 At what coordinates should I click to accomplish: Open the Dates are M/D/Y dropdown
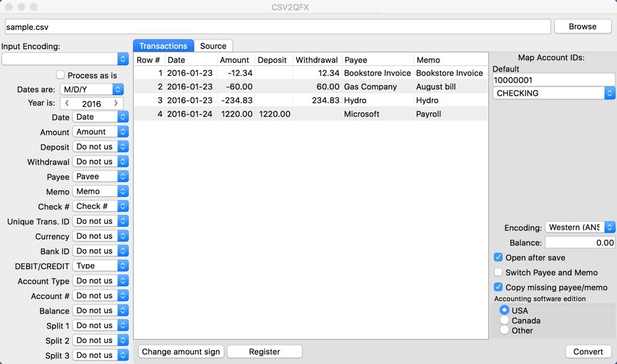click(x=92, y=89)
